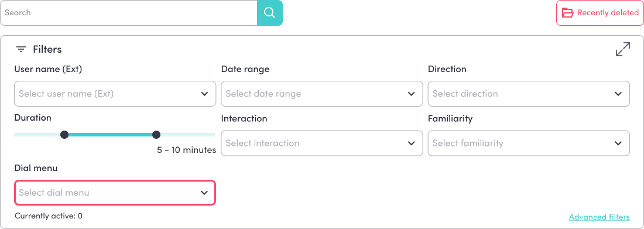Viewport: 644px width, 229px height.
Task: Click the Duration slider's lower handle
Action: (64, 135)
